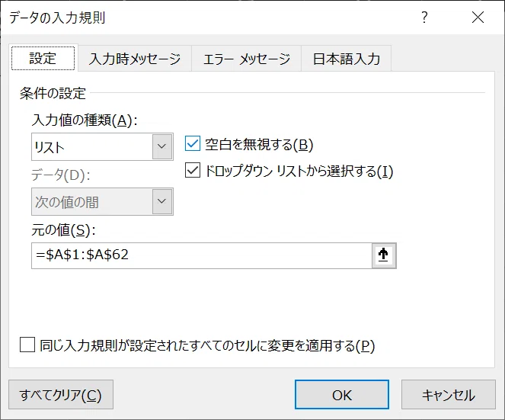Click the キャンセル button

(449, 395)
